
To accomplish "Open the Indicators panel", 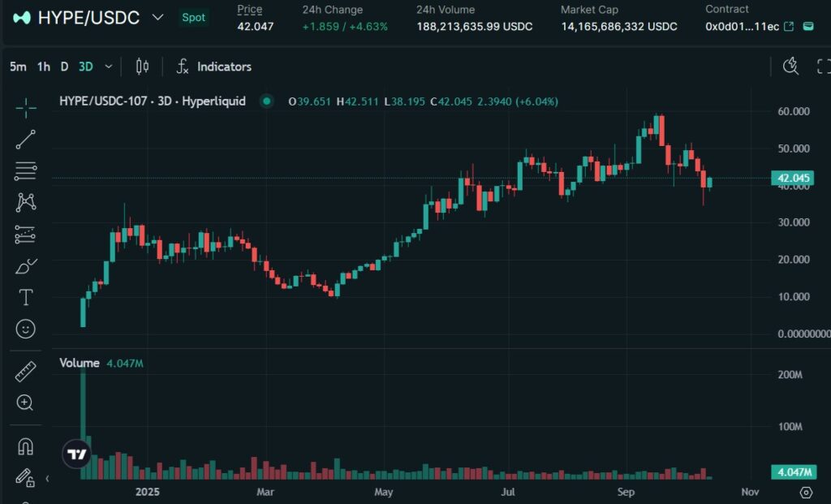I will pos(214,67).
